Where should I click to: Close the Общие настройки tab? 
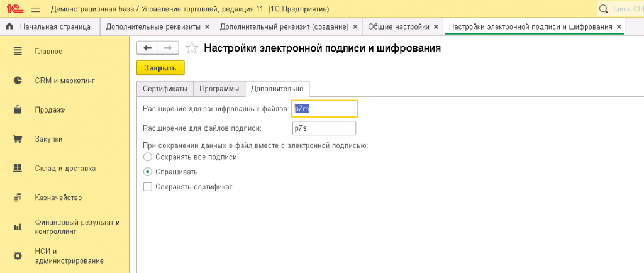436,27
